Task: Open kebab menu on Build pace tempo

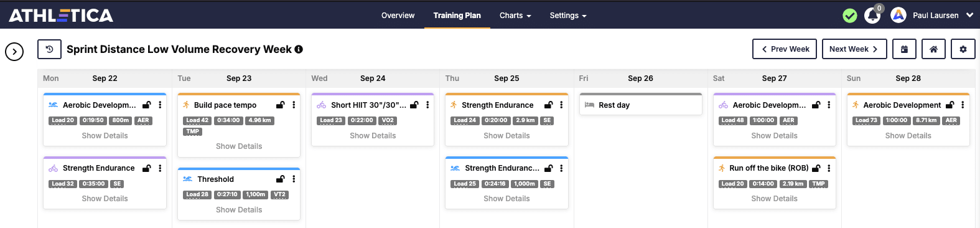Action: click(x=294, y=105)
